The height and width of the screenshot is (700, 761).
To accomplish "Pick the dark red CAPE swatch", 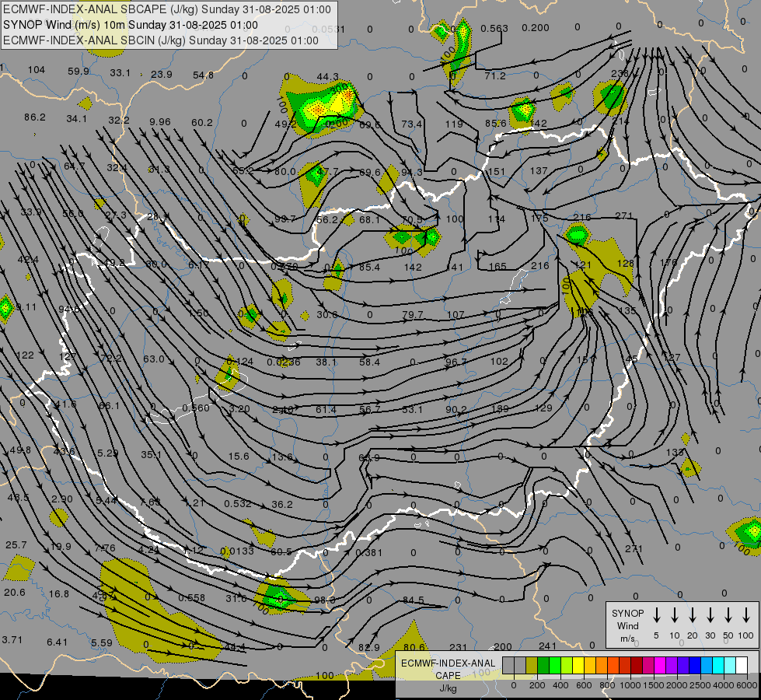I will 637,666.
